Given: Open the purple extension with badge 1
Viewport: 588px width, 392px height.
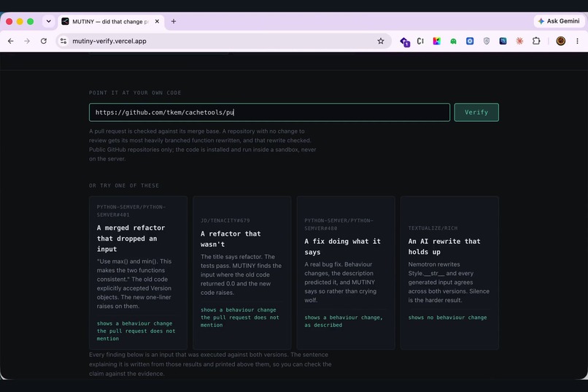Looking at the screenshot, I should (x=404, y=42).
